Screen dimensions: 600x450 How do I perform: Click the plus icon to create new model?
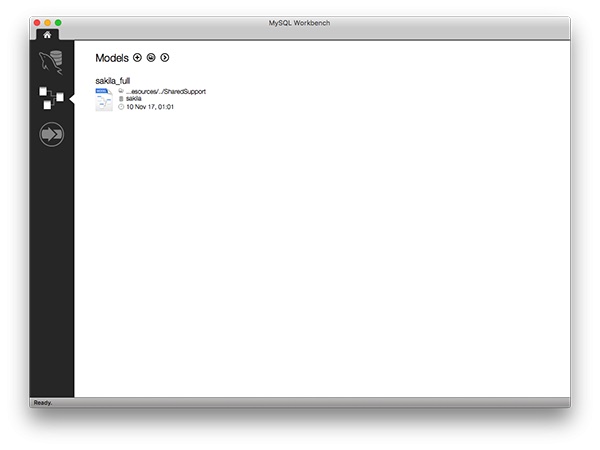[x=137, y=57]
